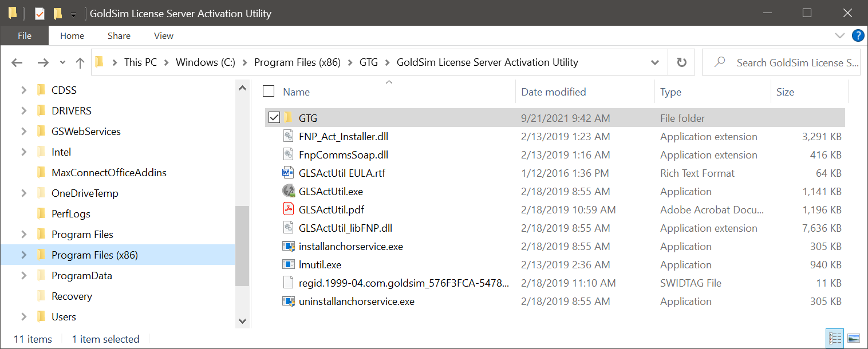Navigate to GTG in address breadcrumb
The image size is (868, 349).
[x=369, y=62]
